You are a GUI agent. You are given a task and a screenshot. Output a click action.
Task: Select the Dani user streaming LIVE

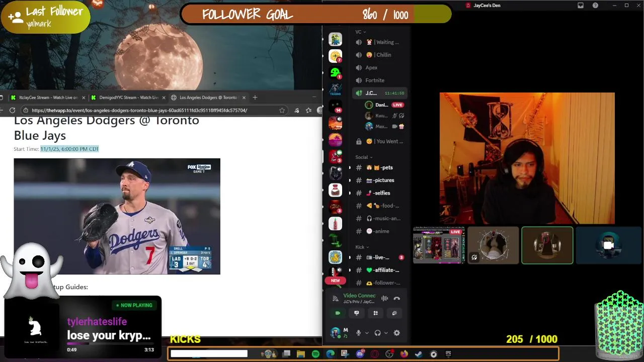(x=385, y=105)
